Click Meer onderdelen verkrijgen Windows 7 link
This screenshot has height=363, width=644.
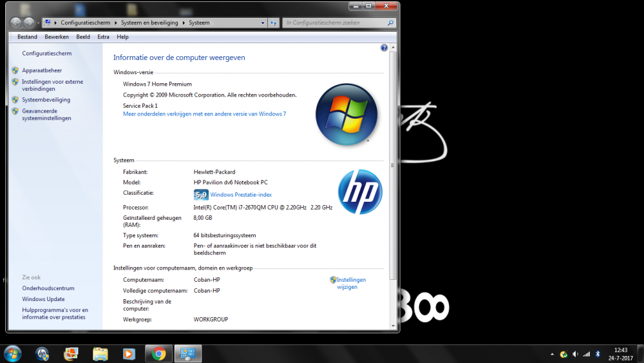tap(205, 114)
